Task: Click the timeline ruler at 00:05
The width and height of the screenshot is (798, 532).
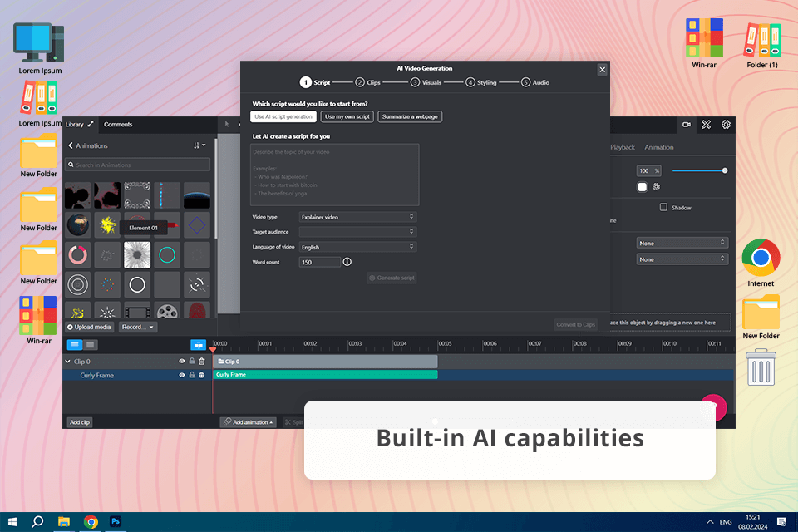Action: (444, 343)
